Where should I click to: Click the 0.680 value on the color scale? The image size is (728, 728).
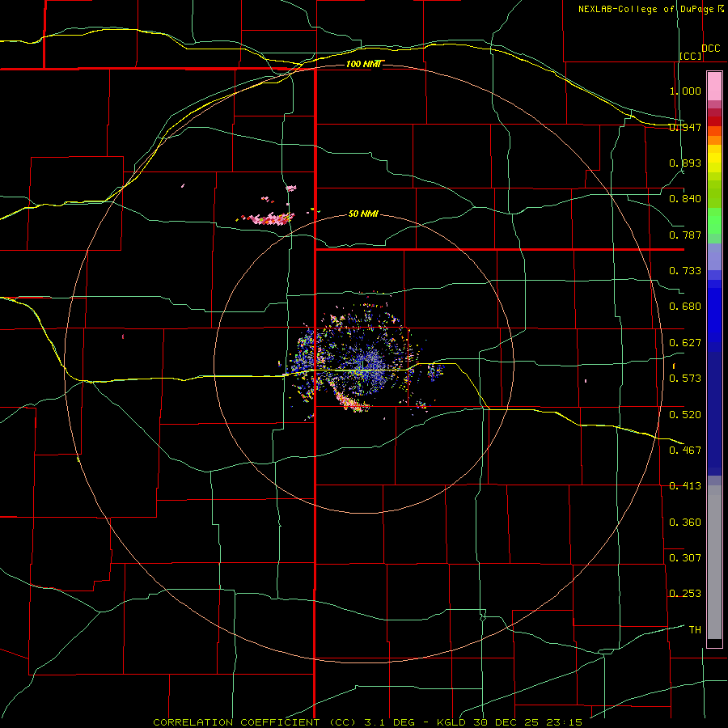(685, 307)
